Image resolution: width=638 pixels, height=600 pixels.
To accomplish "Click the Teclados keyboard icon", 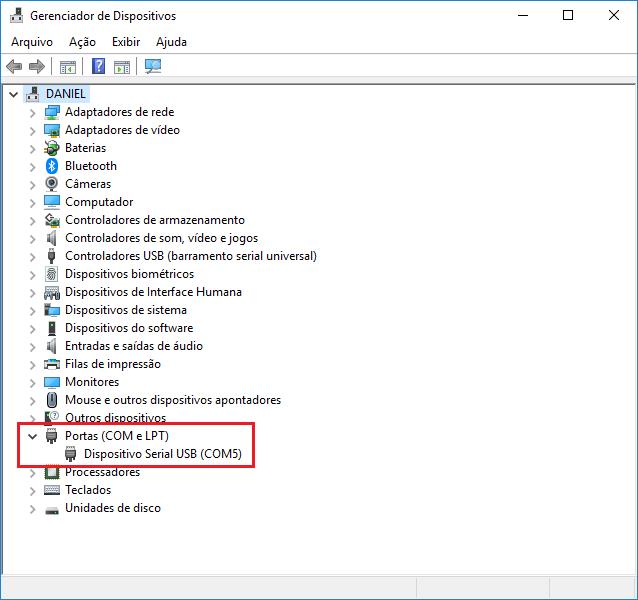I will (x=52, y=490).
